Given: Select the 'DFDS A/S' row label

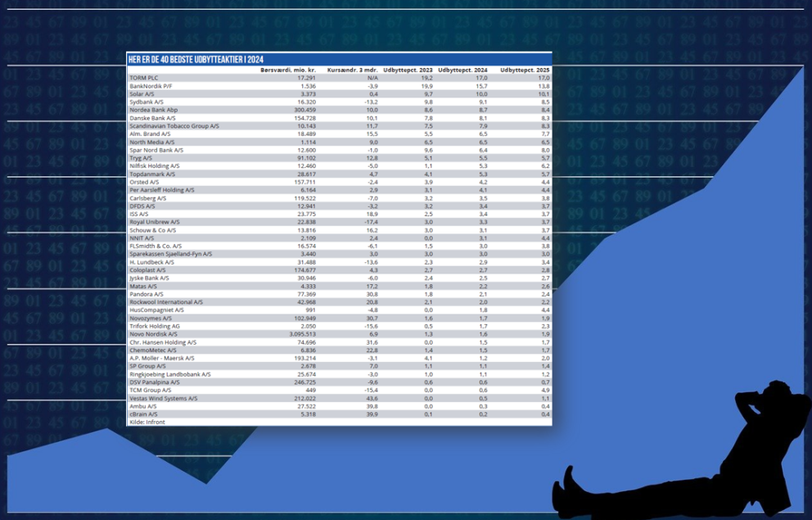Looking at the screenshot, I should click(x=142, y=206).
